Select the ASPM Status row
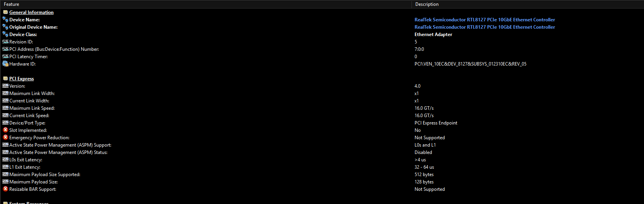The width and height of the screenshot is (644, 204). (322, 152)
